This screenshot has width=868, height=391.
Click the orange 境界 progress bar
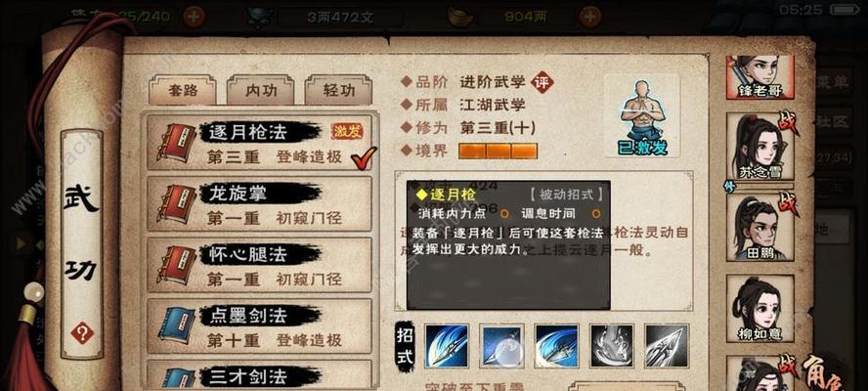(x=498, y=152)
